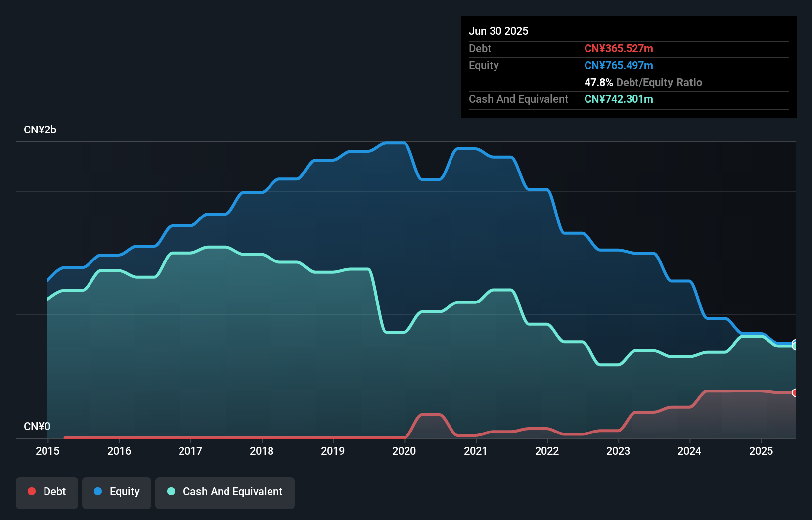Click the CN¥2b gridline label
The image size is (812, 520).
(x=40, y=130)
